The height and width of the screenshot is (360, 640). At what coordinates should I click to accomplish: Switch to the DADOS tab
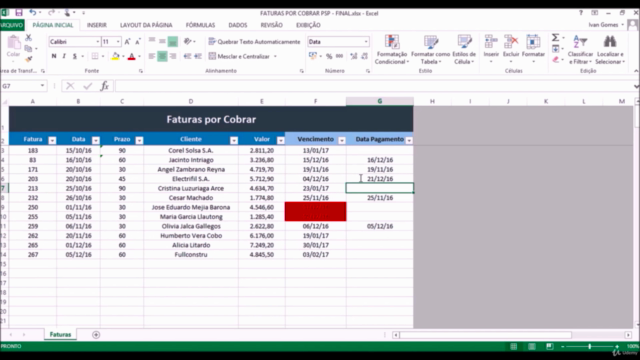[x=238, y=25]
